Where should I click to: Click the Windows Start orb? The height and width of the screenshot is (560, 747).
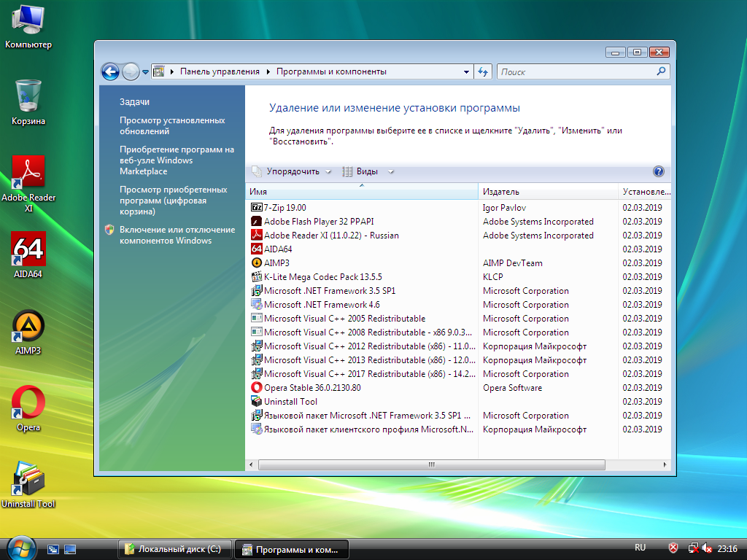(x=20, y=548)
